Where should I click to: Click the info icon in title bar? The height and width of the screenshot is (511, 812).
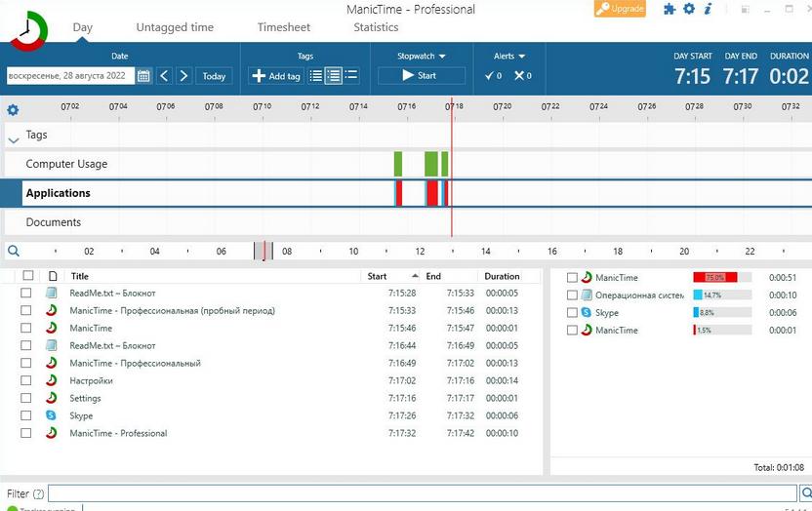(x=708, y=9)
